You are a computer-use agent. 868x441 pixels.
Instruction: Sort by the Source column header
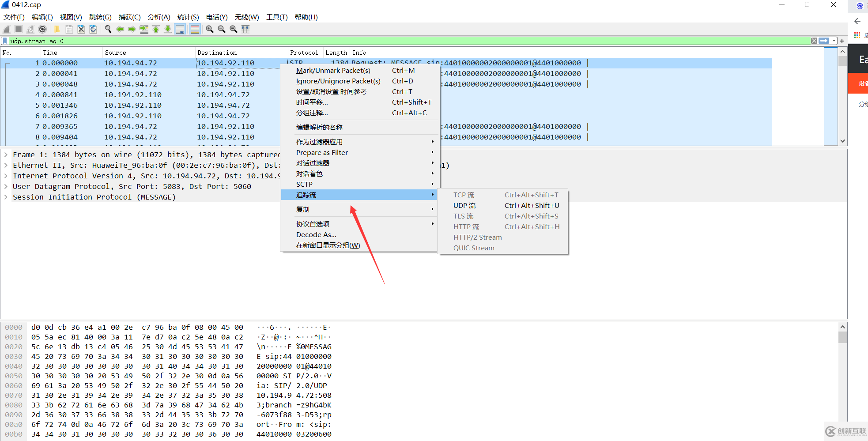click(x=148, y=53)
